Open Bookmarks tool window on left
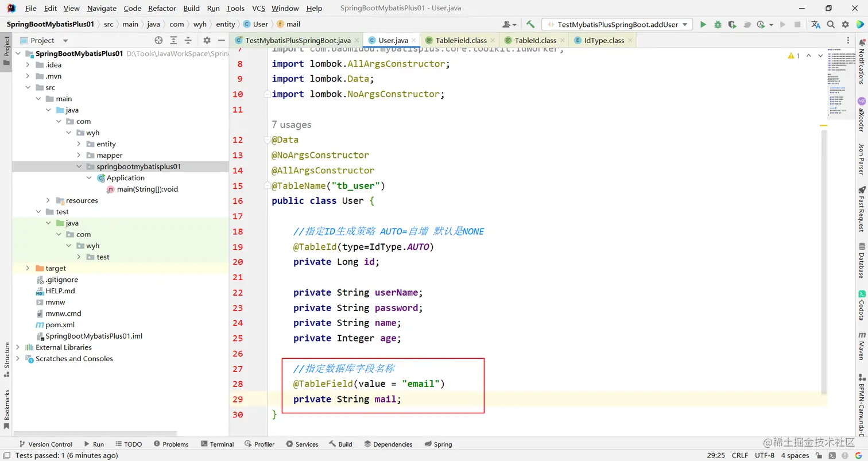 (x=6, y=409)
